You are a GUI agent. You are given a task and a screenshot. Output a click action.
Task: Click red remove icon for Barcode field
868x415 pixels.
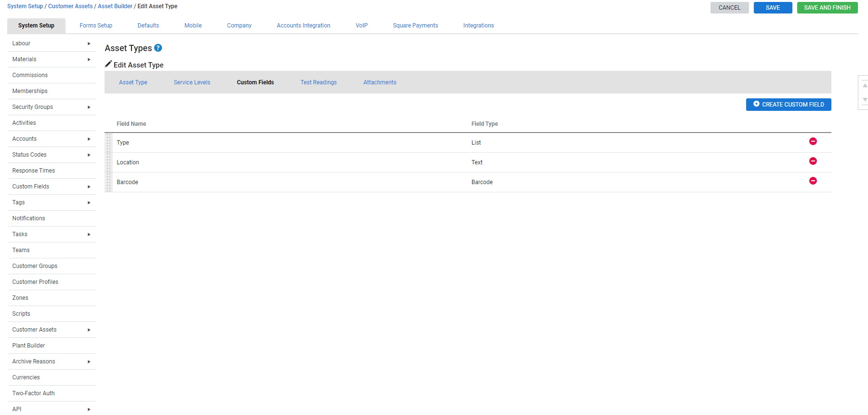coord(813,181)
